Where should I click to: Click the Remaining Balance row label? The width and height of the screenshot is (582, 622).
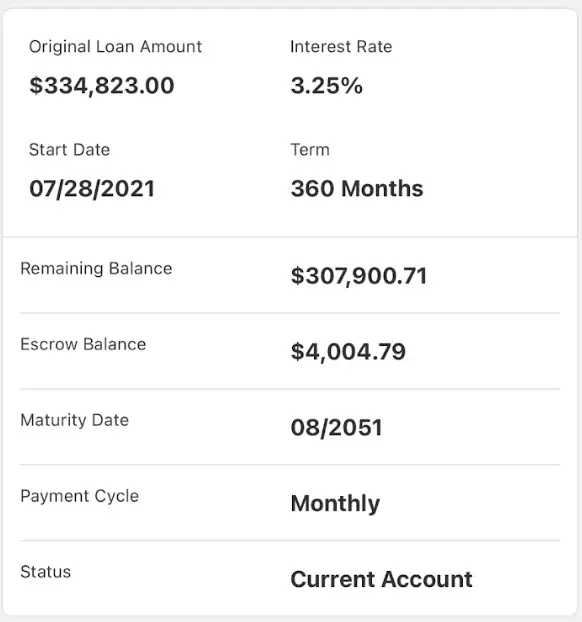96,269
